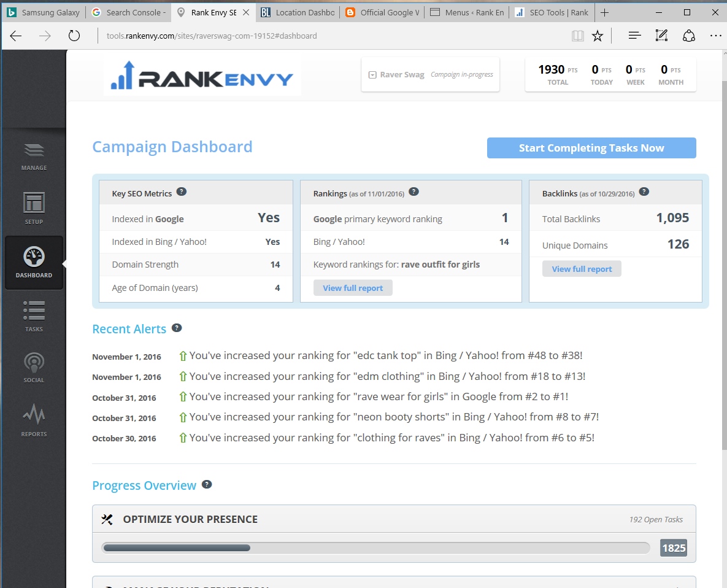Switch to the Location Dashboard tab
Image resolution: width=727 pixels, height=588 pixels.
[297, 12]
